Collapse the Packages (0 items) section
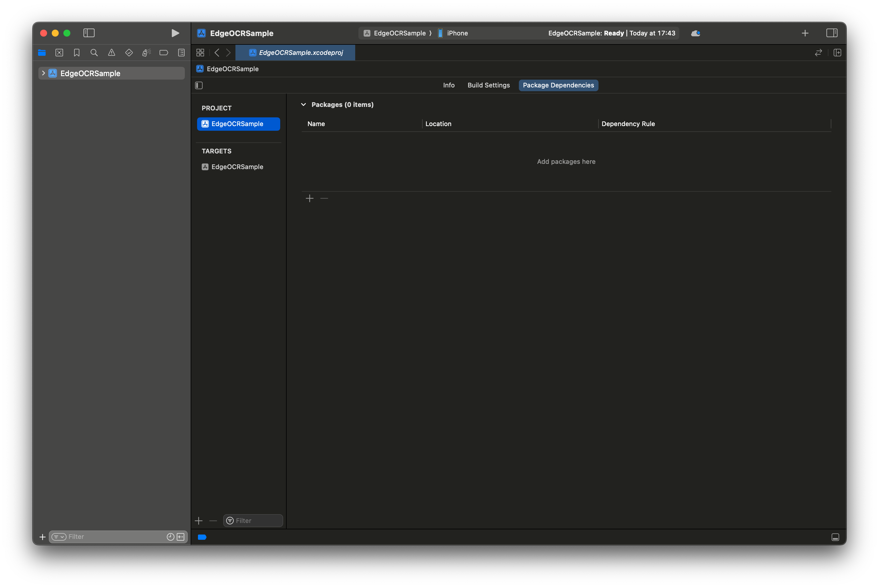879x588 pixels. (303, 105)
